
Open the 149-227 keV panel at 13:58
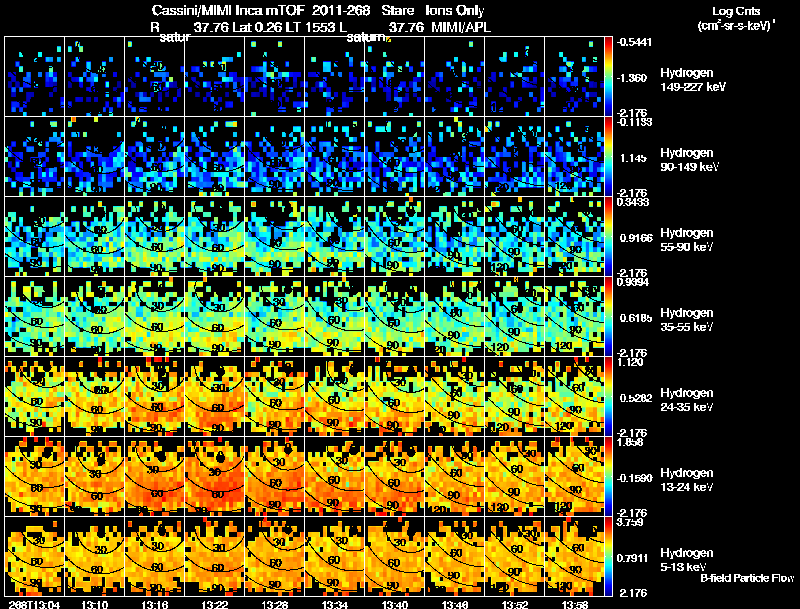pos(574,76)
